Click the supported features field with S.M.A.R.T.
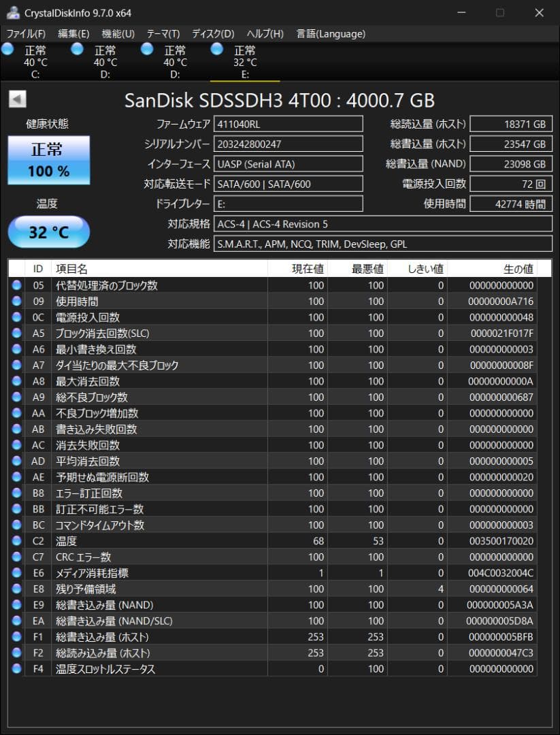 [x=383, y=244]
